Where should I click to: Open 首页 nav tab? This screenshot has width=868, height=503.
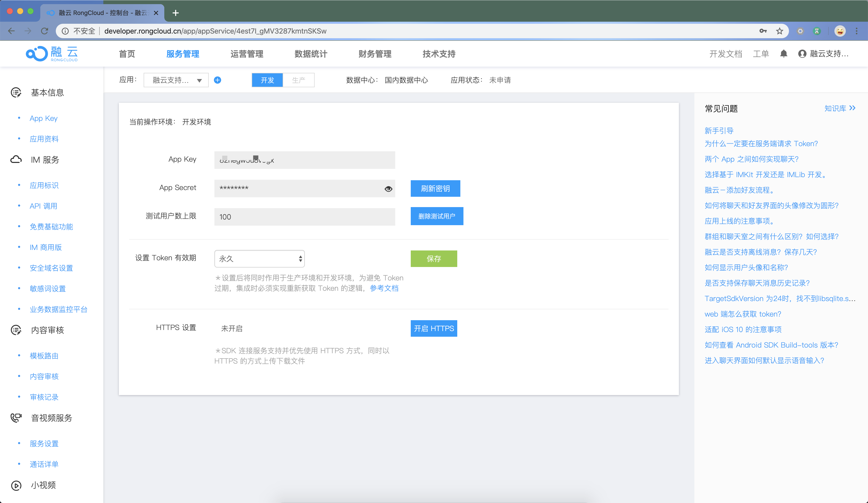(x=127, y=54)
